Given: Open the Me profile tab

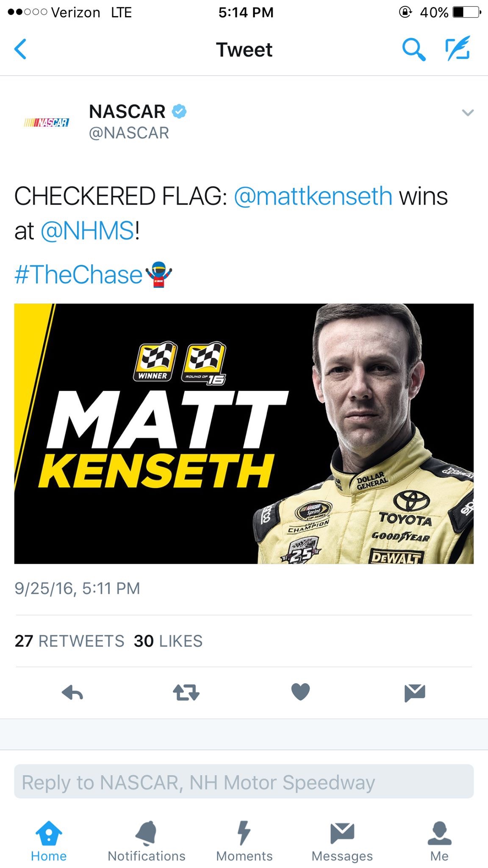Looking at the screenshot, I should point(439,841).
